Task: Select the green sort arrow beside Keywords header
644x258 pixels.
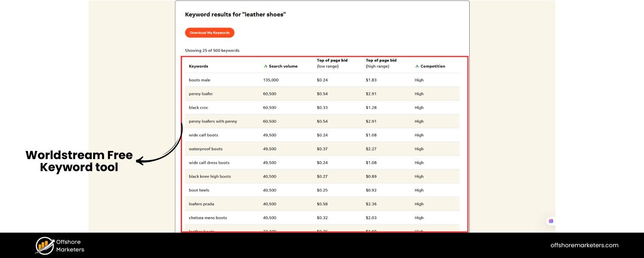Action: pyautogui.click(x=265, y=66)
